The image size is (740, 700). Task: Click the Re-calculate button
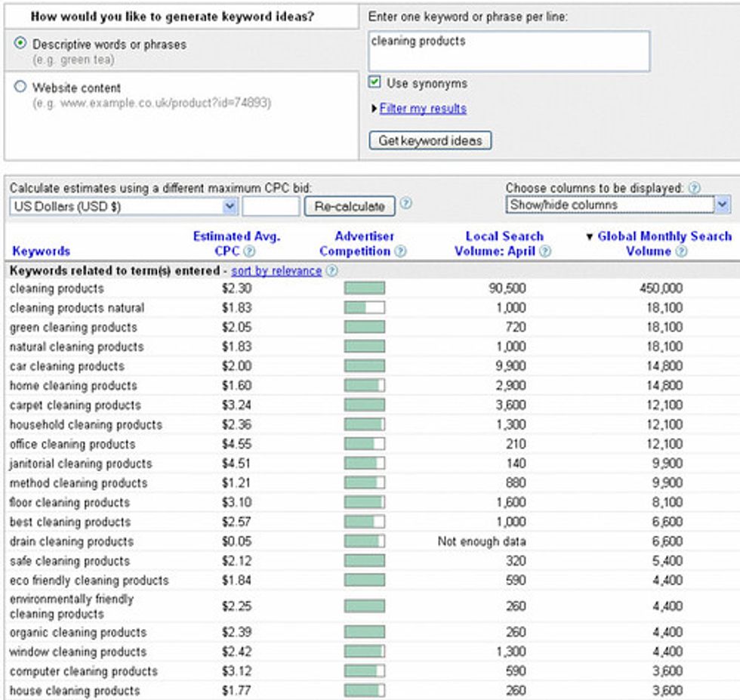[348, 206]
